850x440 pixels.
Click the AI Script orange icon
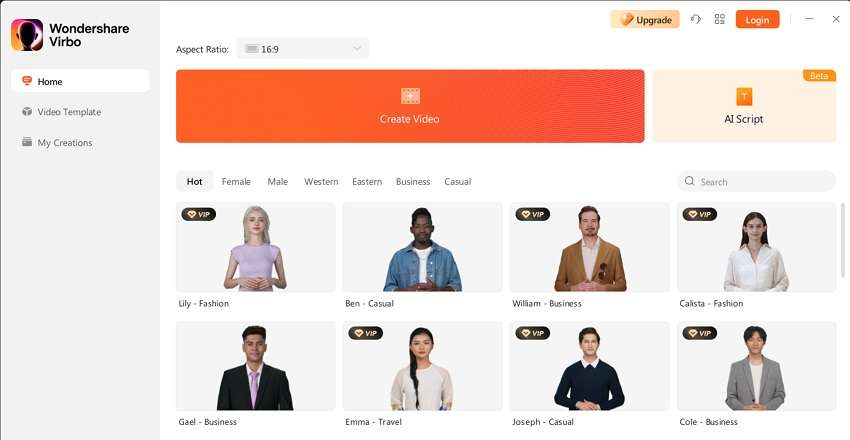click(744, 97)
